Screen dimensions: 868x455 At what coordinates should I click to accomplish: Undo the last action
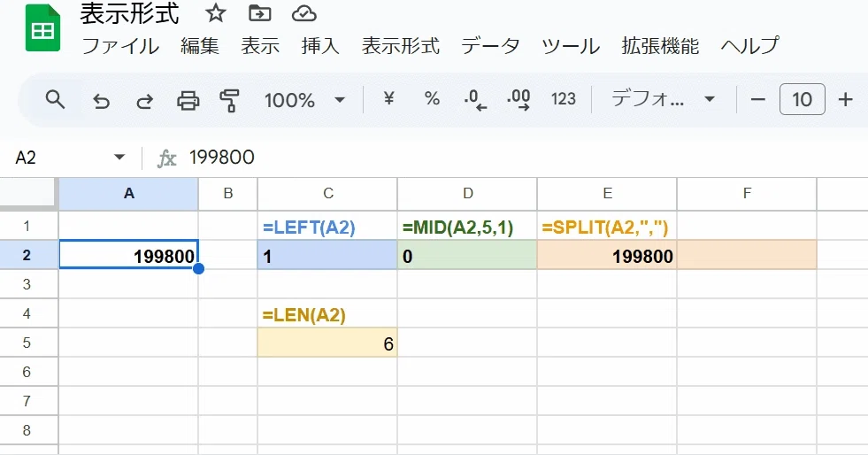pyautogui.click(x=101, y=101)
